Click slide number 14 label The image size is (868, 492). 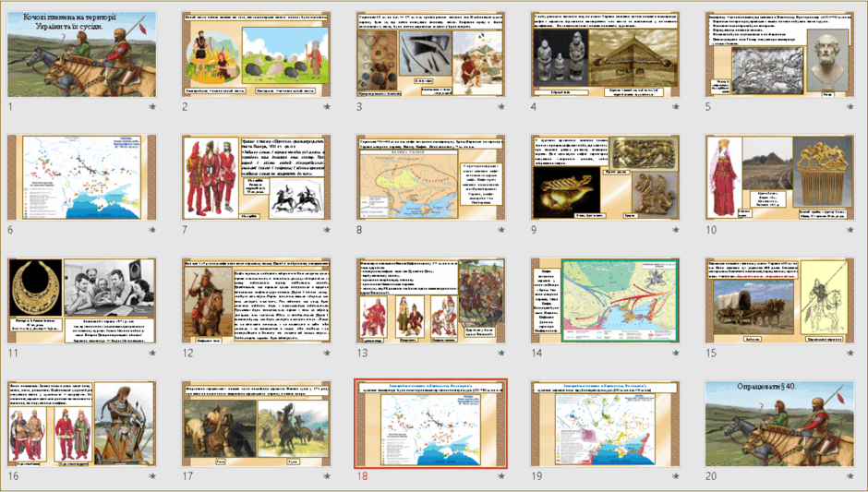tap(536, 354)
